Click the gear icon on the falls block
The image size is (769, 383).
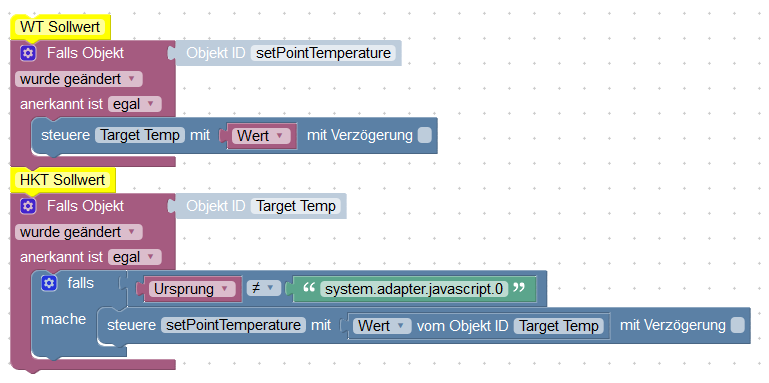coord(49,283)
